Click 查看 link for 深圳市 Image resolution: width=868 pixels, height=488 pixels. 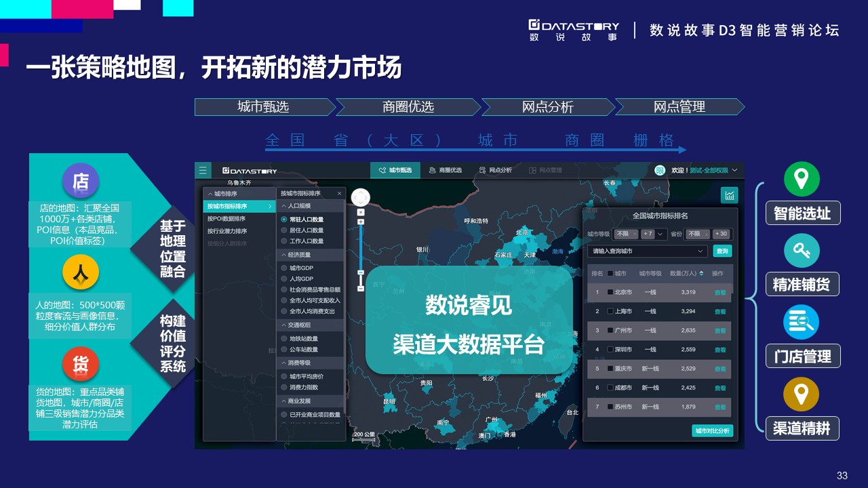[x=719, y=350]
